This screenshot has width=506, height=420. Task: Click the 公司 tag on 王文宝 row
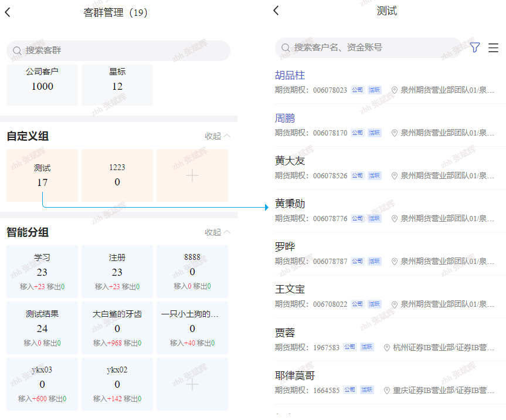pyautogui.click(x=357, y=304)
